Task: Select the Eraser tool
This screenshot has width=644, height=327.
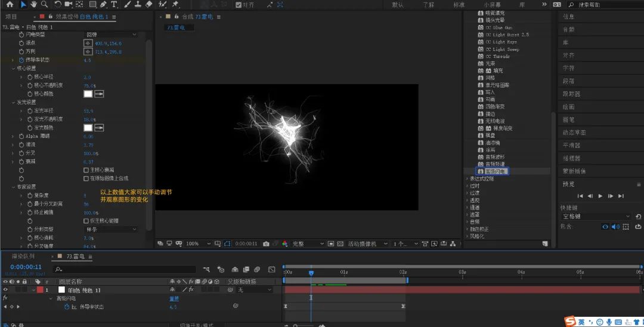Action: point(149,5)
